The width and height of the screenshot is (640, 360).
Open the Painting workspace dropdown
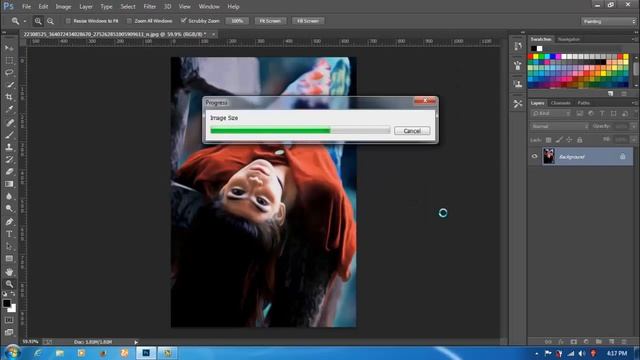pos(608,21)
